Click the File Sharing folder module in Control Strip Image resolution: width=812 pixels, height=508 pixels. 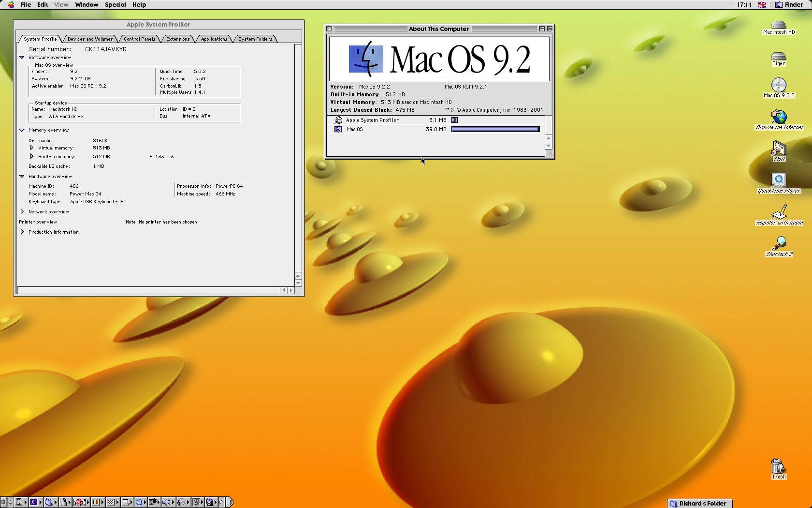point(51,502)
